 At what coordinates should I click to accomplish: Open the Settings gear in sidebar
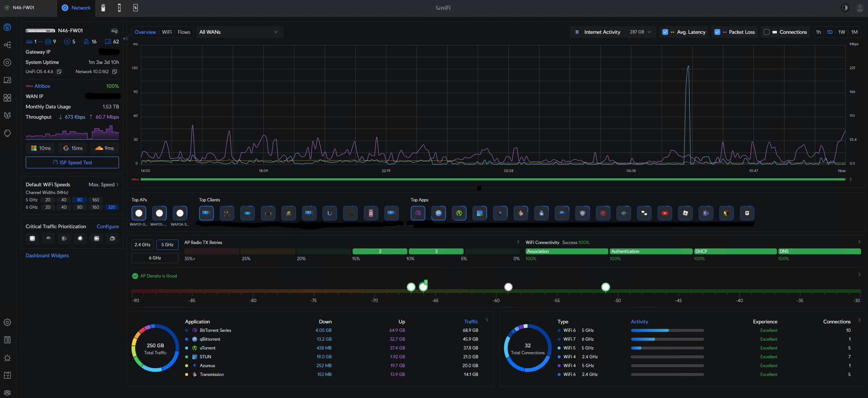pyautogui.click(x=7, y=322)
